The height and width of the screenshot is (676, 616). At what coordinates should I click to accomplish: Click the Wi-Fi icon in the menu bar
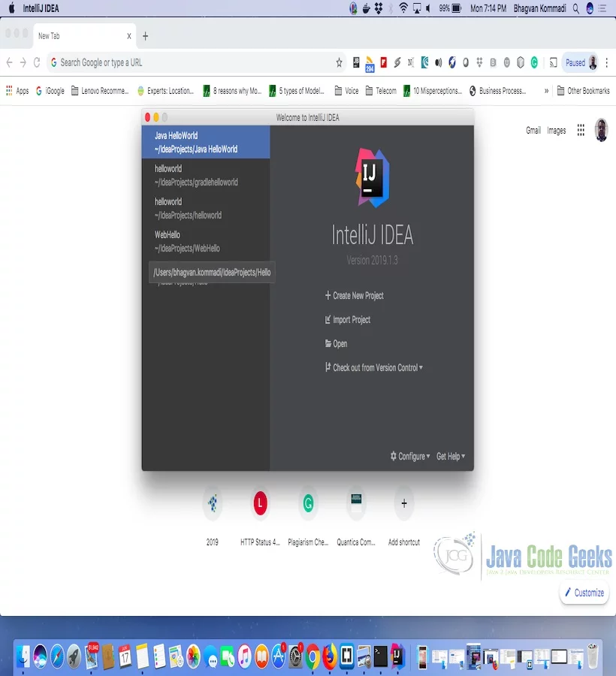point(403,8)
